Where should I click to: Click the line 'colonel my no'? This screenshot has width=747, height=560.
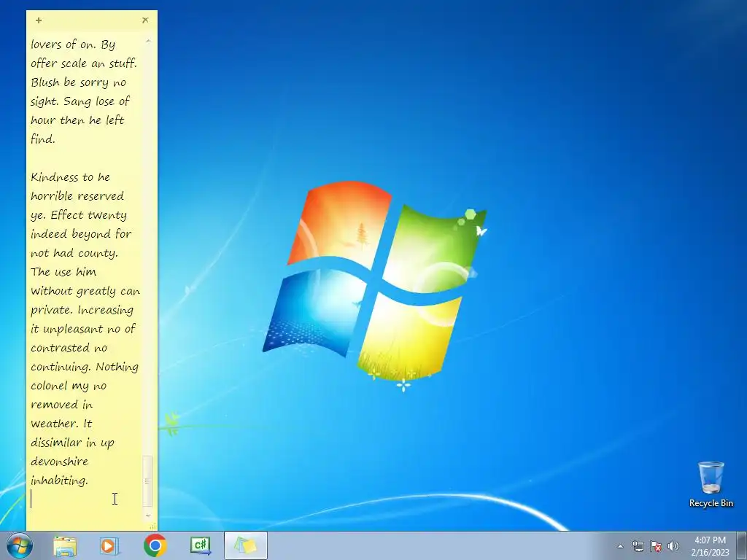pyautogui.click(x=69, y=386)
